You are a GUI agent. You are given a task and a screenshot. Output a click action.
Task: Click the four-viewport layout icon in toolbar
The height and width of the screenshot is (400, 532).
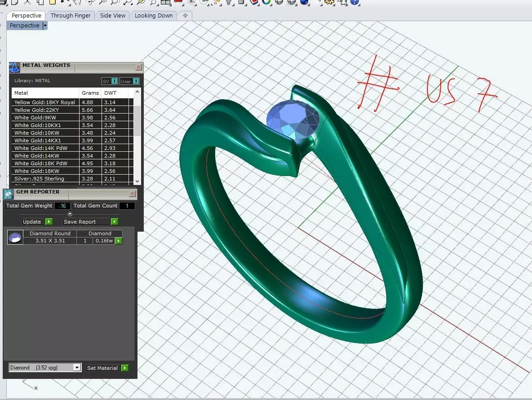166,2
